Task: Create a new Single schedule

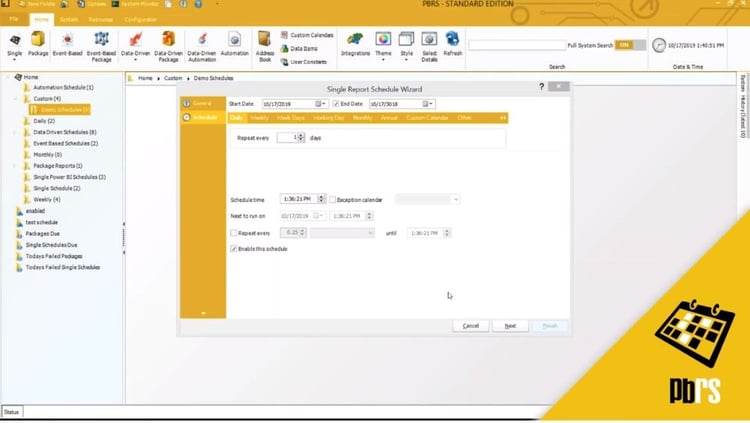Action: pyautogui.click(x=14, y=45)
